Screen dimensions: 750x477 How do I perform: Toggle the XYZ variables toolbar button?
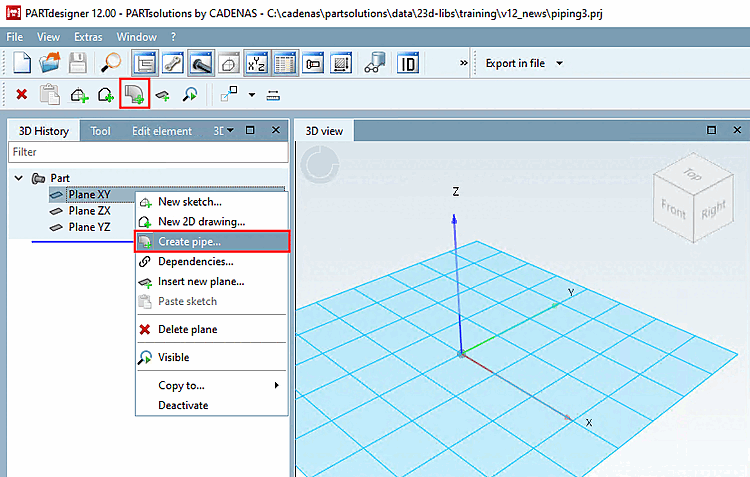256,63
